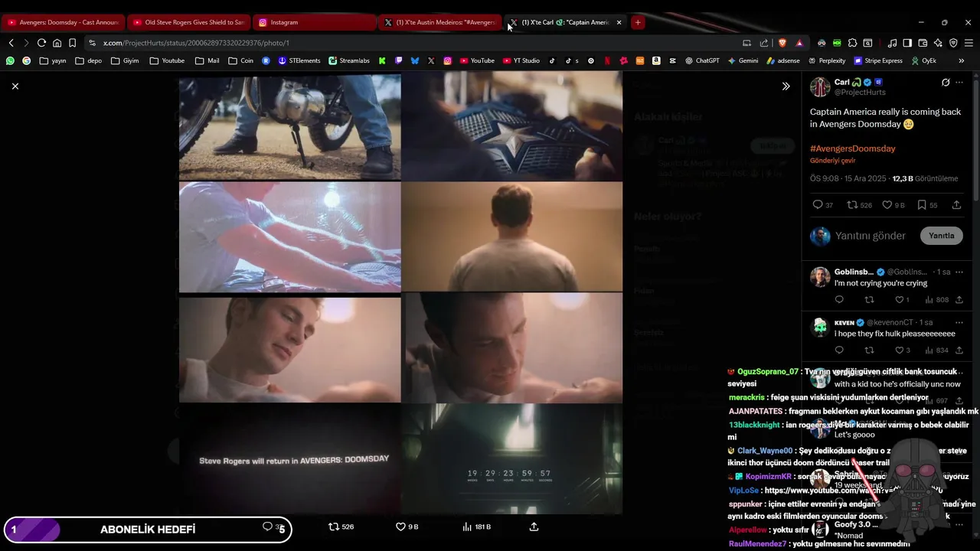This screenshot has width=980, height=551.
Task: Click the Yanıtını gönder reply field
Action: pyautogui.click(x=871, y=236)
